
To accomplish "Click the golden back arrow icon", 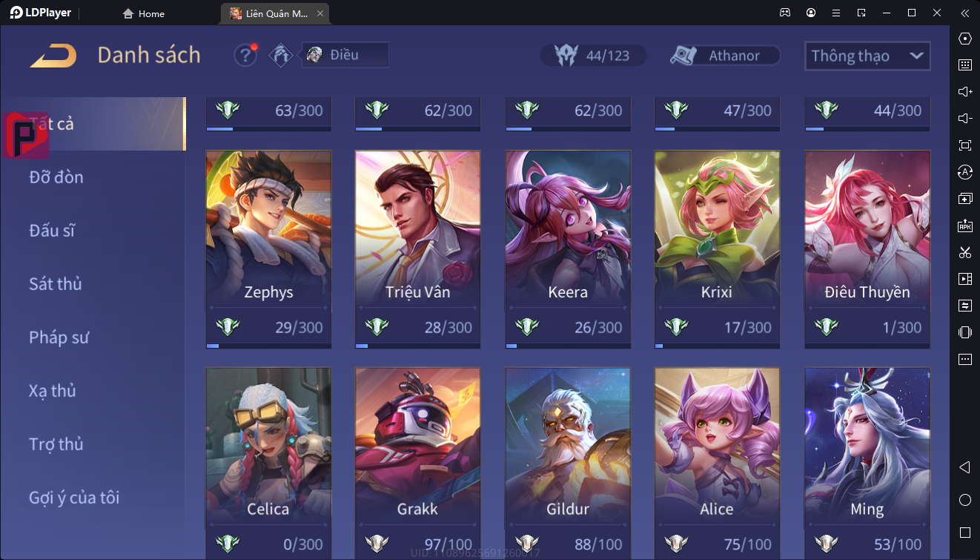I will 53,56.
